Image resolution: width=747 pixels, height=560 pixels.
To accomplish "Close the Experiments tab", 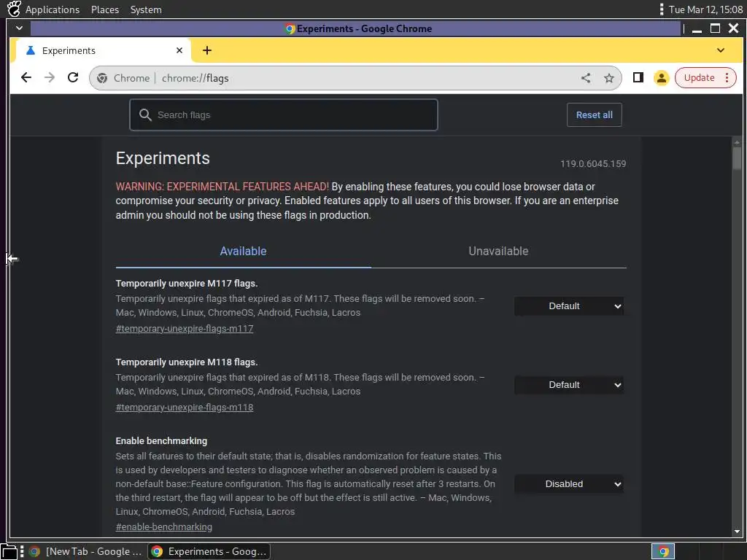I will 179,50.
